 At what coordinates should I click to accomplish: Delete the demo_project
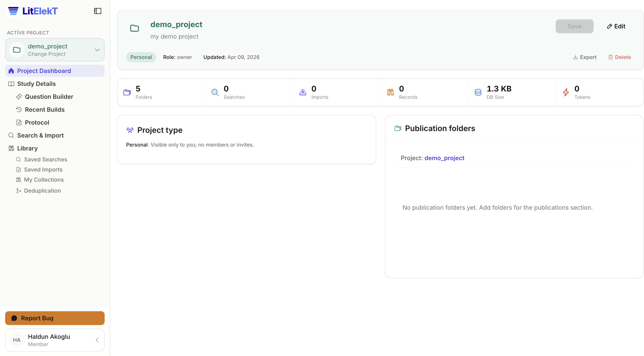coord(619,57)
